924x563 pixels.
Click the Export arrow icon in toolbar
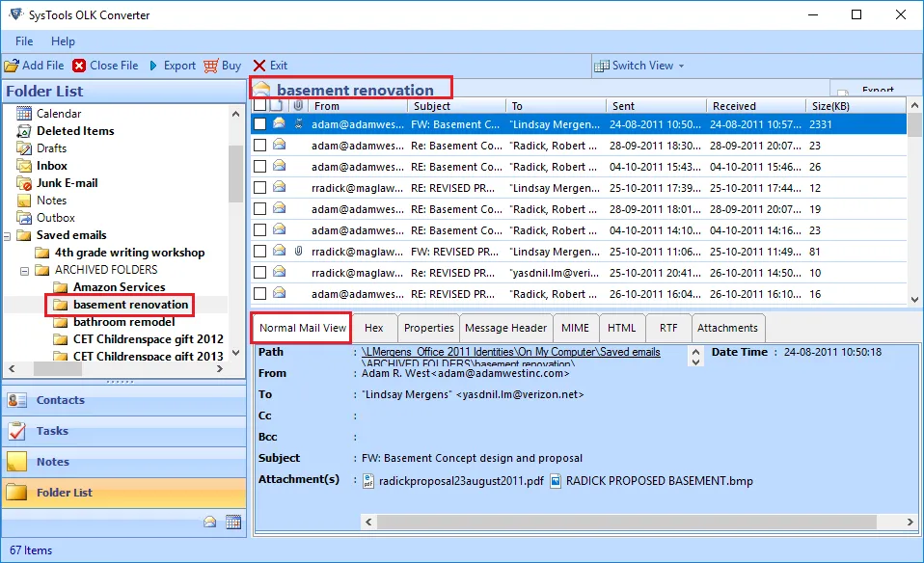click(153, 66)
